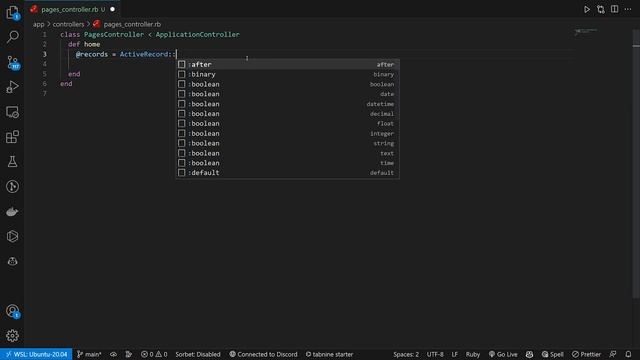Click the feedback icon in status bar

coord(613,354)
